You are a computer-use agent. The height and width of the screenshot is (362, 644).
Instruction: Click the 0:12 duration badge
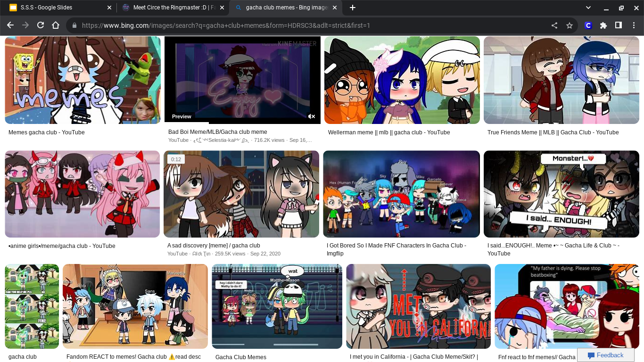point(176,159)
